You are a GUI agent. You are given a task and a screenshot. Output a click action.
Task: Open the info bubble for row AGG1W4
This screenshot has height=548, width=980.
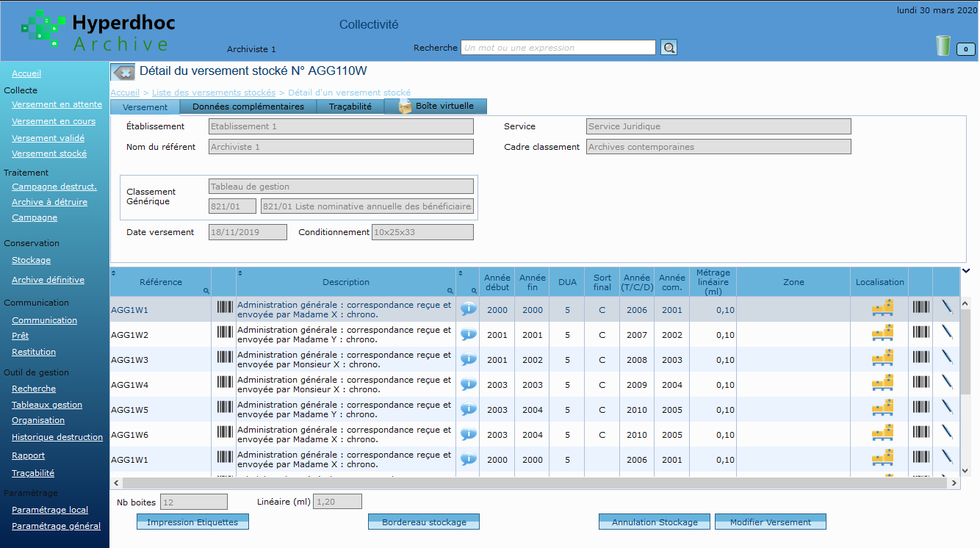[x=468, y=384]
